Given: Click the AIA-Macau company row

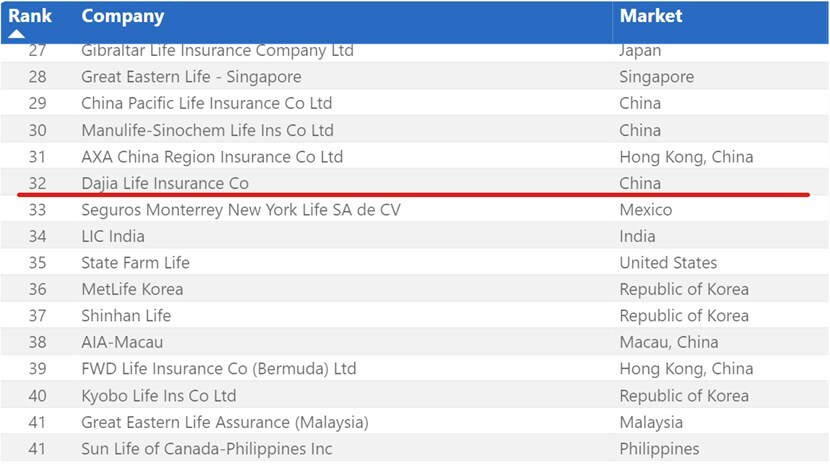Looking at the screenshot, I should [x=122, y=342].
